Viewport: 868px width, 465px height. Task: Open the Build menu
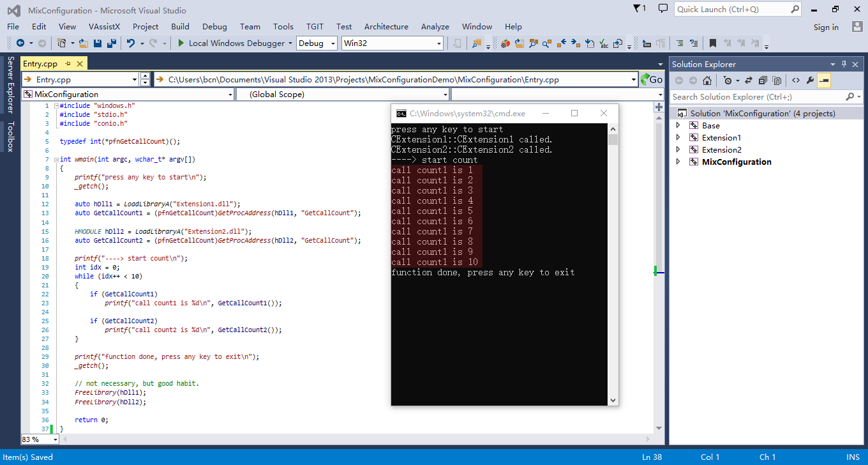click(x=180, y=27)
